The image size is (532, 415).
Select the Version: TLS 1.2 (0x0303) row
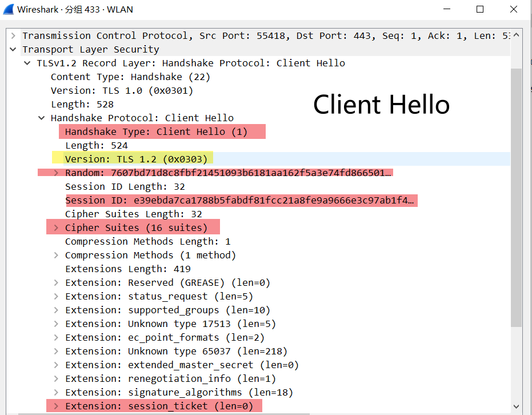tap(136, 159)
